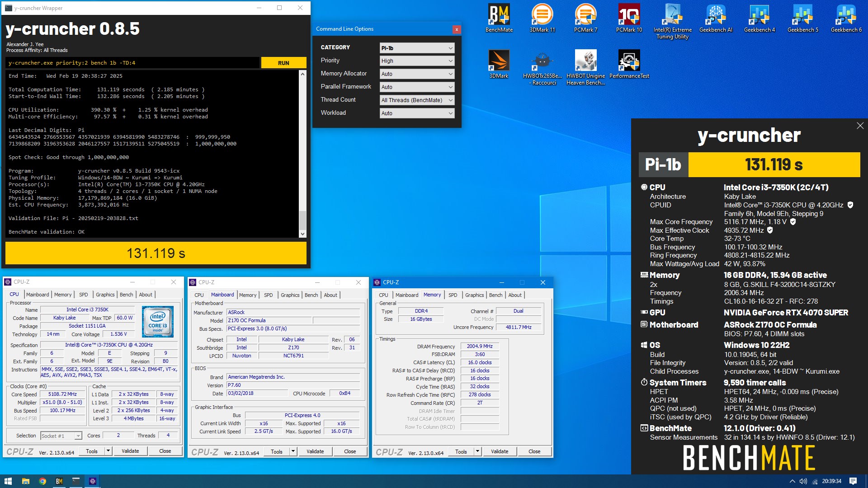
Task: Expand Tools dropdown arrow in CPU-Z Mainboard window
Action: pos(293,451)
